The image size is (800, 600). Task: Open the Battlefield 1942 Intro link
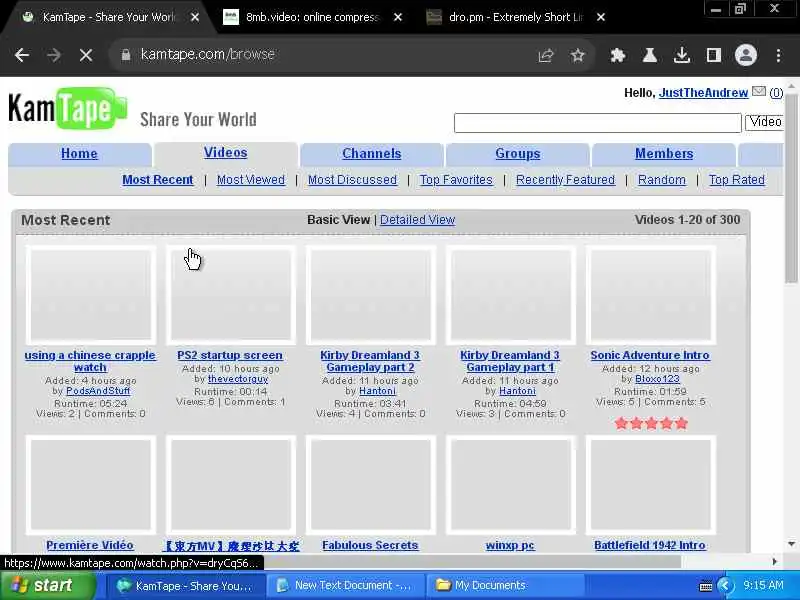point(650,545)
